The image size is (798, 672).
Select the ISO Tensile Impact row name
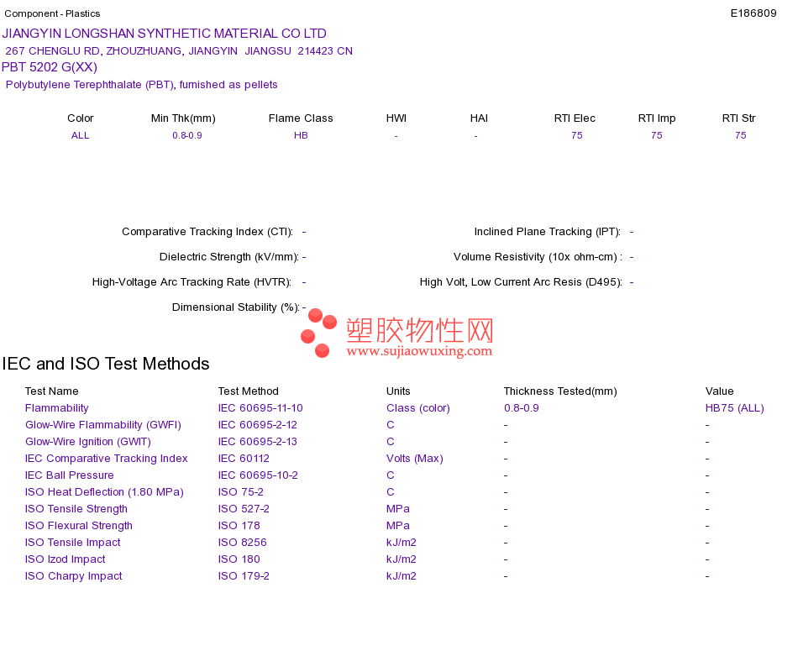click(73, 542)
